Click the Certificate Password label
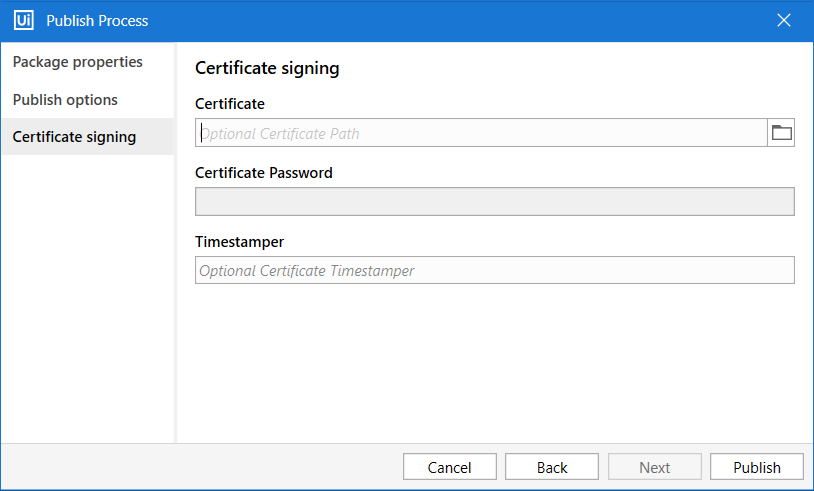Image resolution: width=814 pixels, height=491 pixels. pos(263,172)
